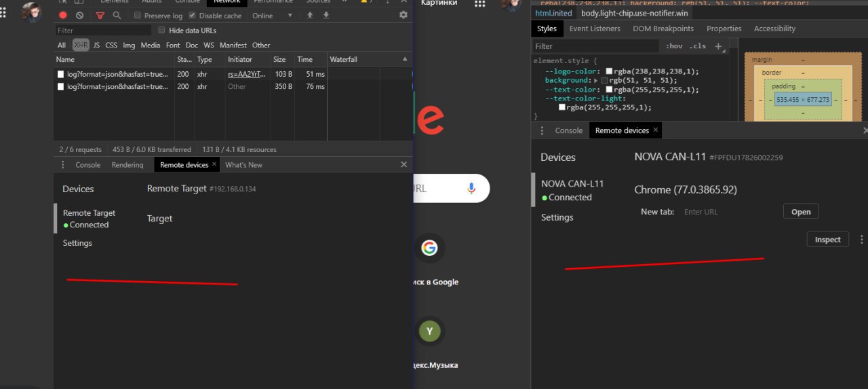Focus the Styles Filter input beside :hov
Image resolution: width=868 pixels, height=389 pixels.
point(595,46)
